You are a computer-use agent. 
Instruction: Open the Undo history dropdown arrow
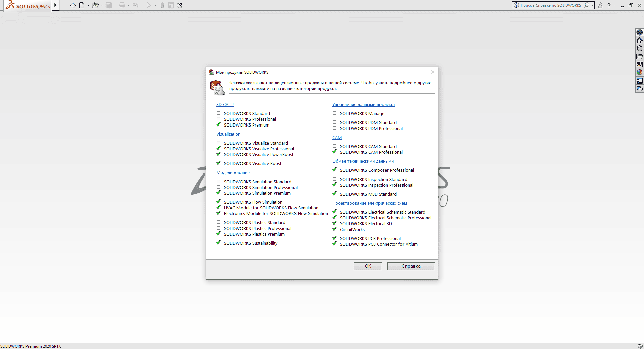click(x=142, y=5)
